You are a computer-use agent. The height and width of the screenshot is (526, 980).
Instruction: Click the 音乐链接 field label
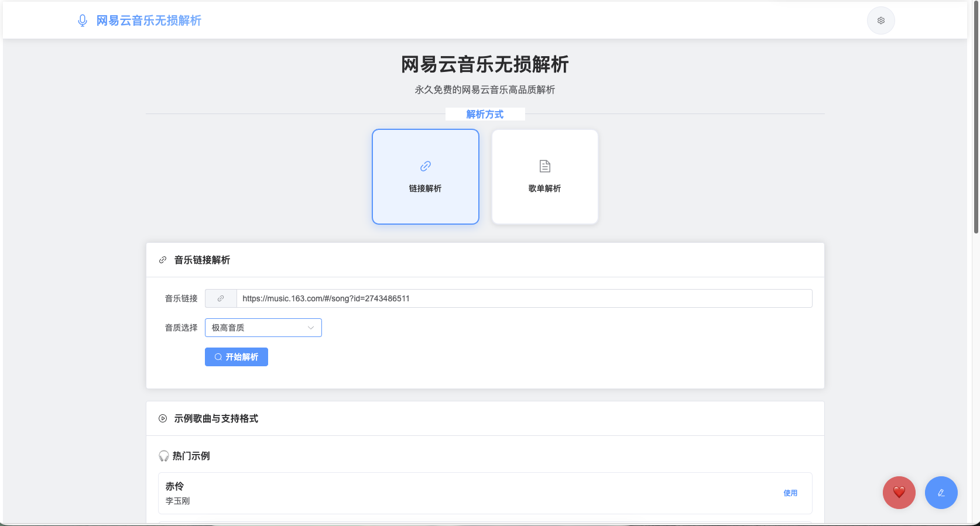point(181,298)
